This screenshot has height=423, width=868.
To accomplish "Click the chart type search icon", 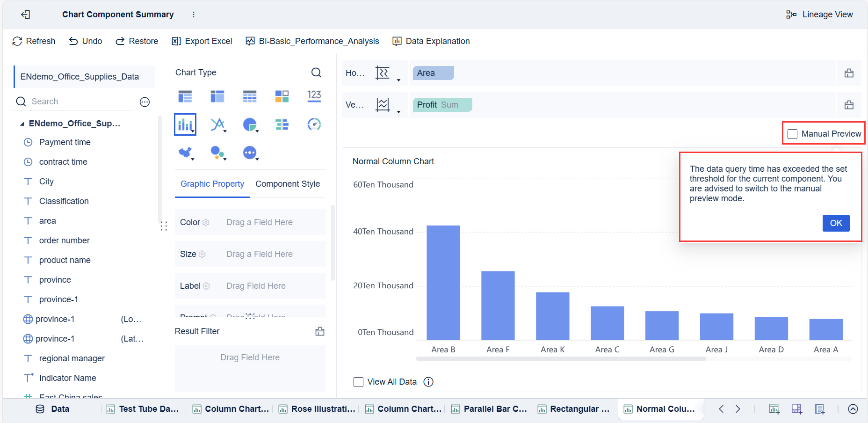I will click(x=316, y=73).
